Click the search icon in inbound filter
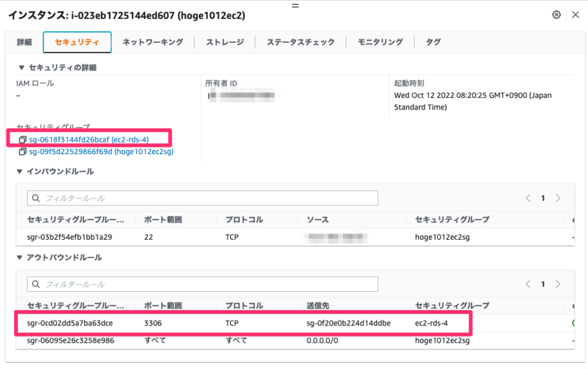Image resolution: width=588 pixels, height=375 pixels. (x=36, y=198)
